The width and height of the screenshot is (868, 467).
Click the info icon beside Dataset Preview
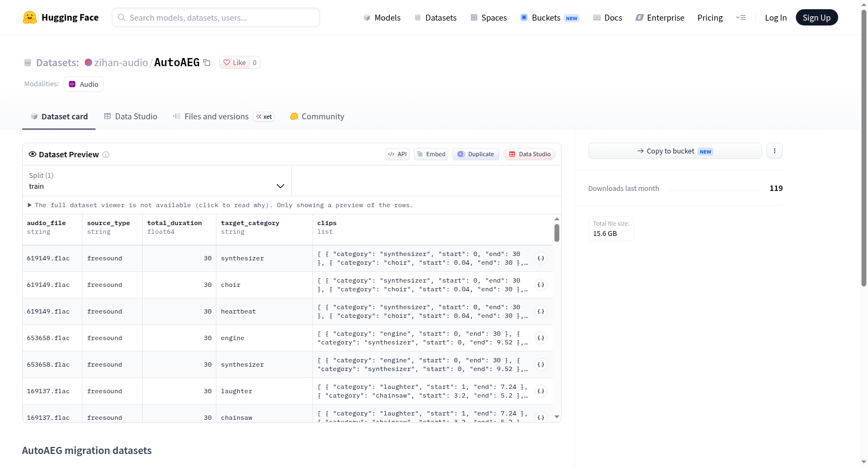tap(106, 155)
